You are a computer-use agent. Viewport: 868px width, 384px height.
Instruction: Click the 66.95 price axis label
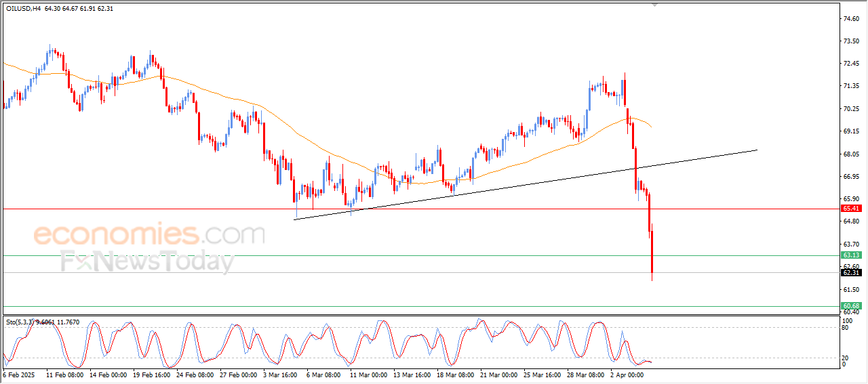[x=850, y=177]
